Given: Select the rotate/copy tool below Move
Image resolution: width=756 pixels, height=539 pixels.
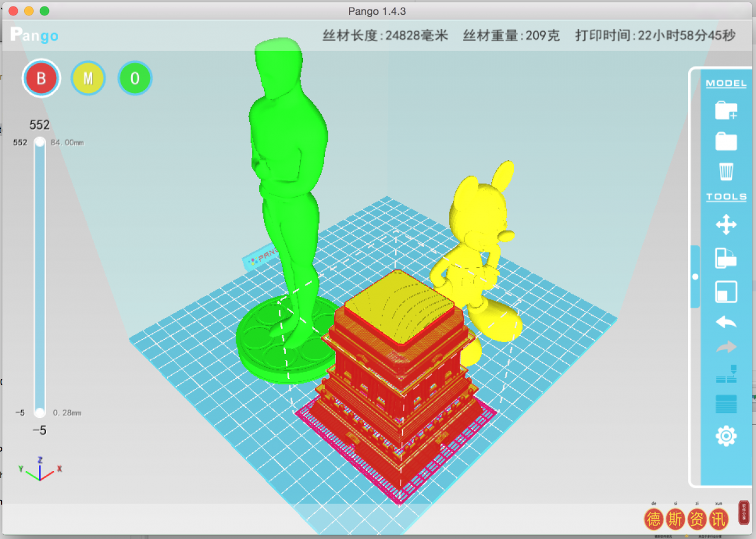Looking at the screenshot, I should tap(726, 258).
